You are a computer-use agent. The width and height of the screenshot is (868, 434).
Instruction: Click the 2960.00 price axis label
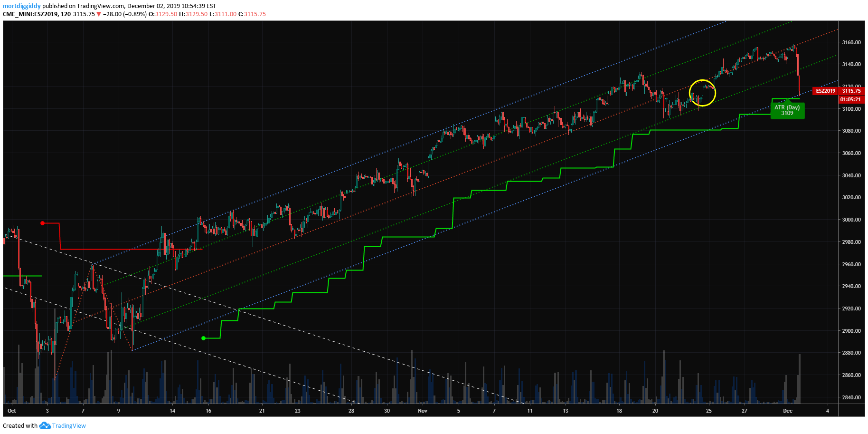click(x=851, y=264)
